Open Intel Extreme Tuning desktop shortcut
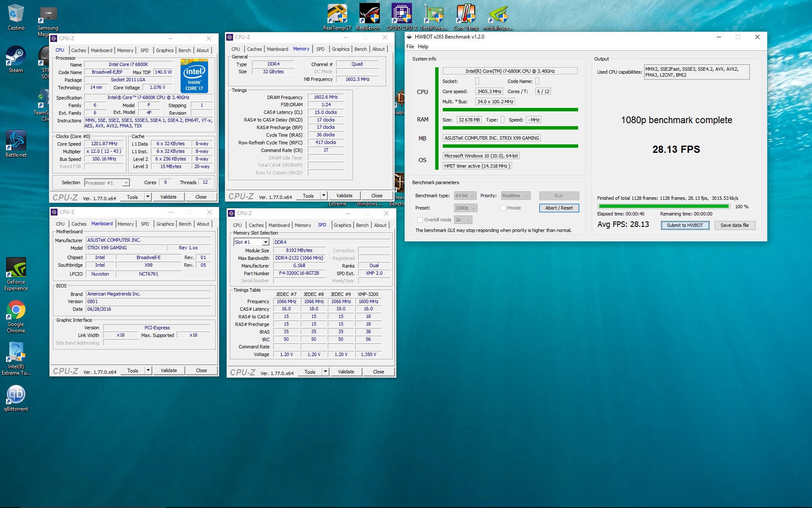This screenshot has height=508, width=812. tap(16, 359)
